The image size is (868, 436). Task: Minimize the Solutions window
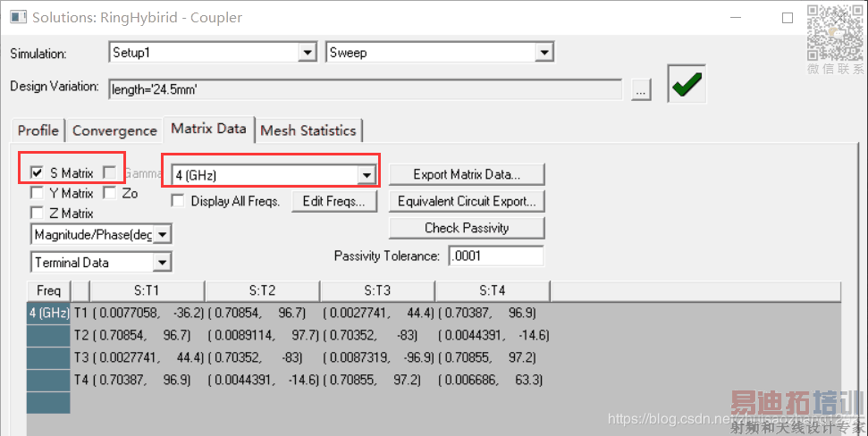pos(736,18)
